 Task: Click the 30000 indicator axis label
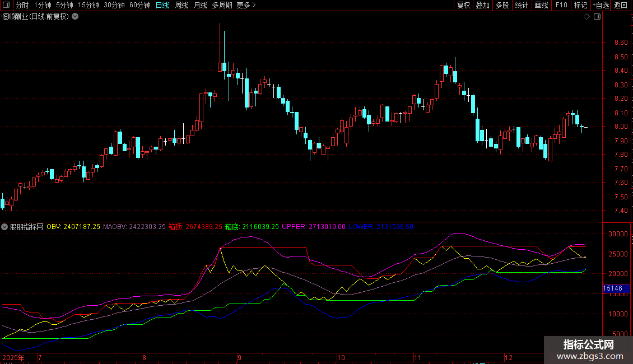618,234
